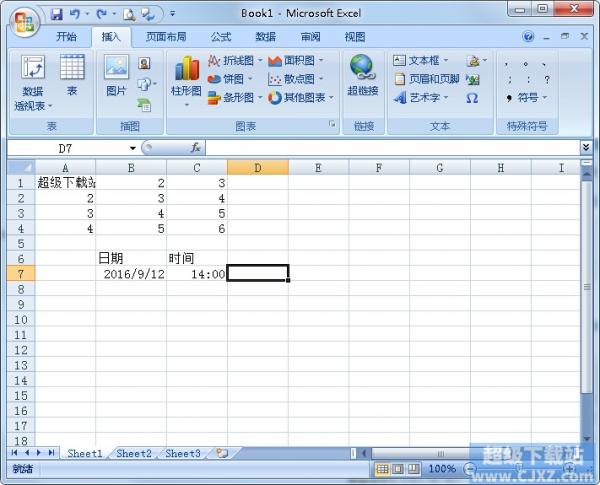Screen dimensions: 600x485
Task: Click the Save icon in quick access toolbar
Action: tap(56, 14)
